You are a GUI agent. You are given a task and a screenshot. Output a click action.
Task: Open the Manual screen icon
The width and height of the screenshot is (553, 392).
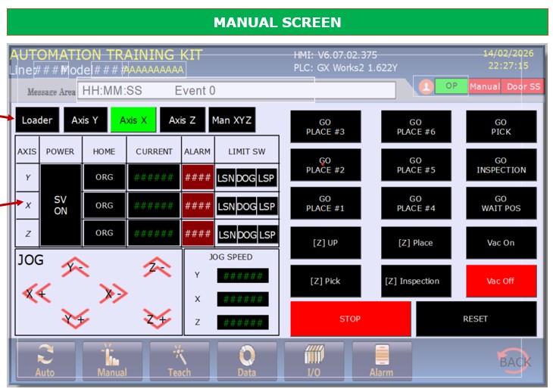click(x=113, y=361)
